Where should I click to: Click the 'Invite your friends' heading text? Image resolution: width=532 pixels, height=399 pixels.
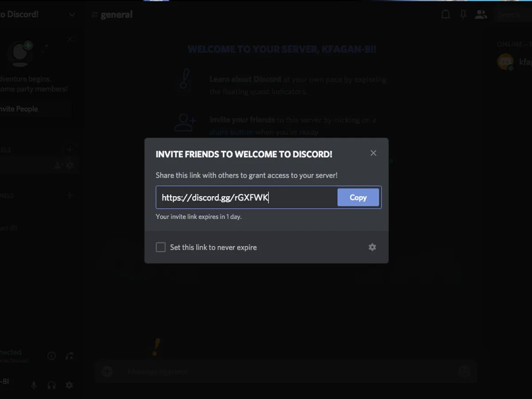pyautogui.click(x=242, y=120)
